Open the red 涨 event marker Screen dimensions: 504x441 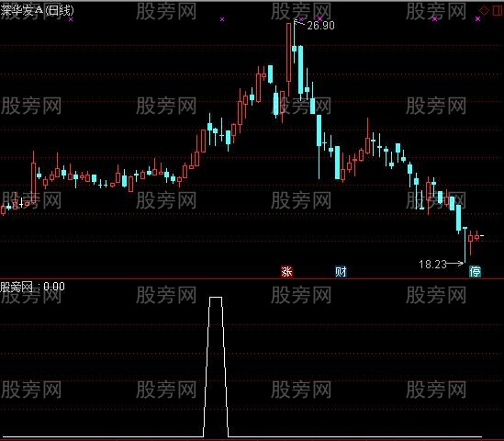click(x=286, y=272)
